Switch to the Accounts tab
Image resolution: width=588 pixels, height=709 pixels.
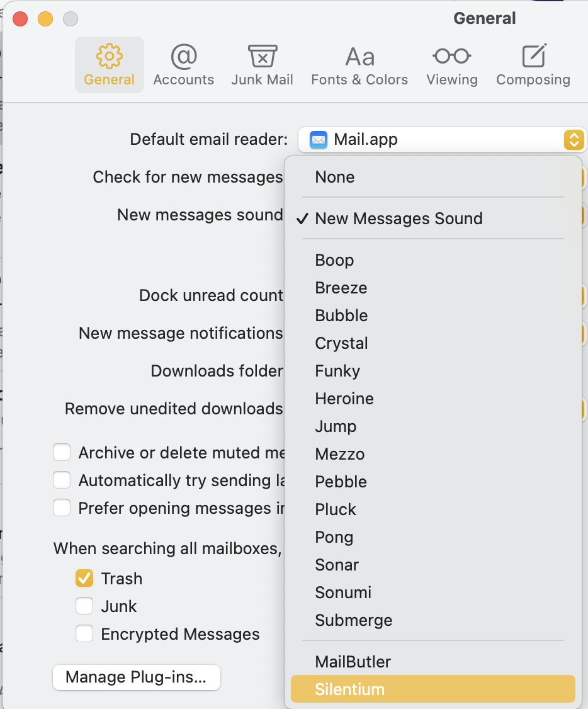(183, 65)
